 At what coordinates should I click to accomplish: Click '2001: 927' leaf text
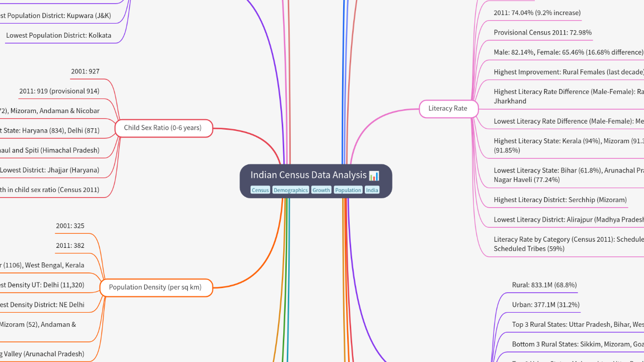[85, 71]
